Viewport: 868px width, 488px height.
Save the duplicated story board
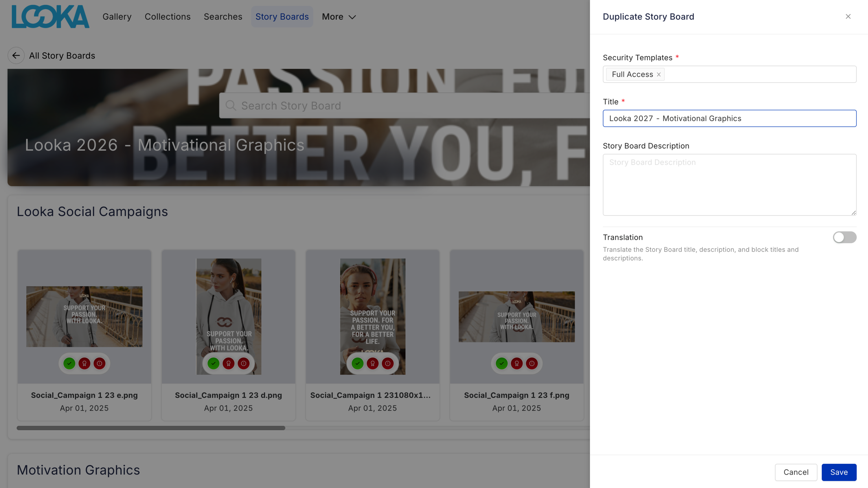pos(839,472)
